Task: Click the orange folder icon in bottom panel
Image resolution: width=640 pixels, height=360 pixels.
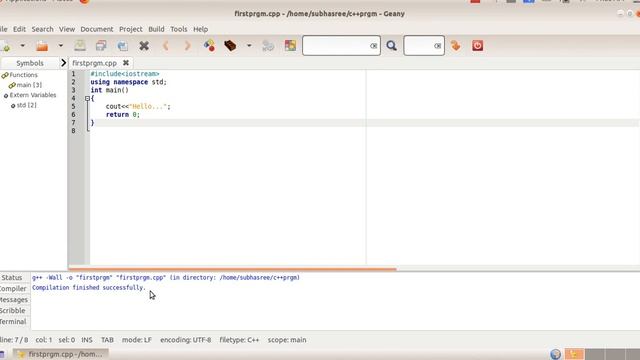Action: 574,354
